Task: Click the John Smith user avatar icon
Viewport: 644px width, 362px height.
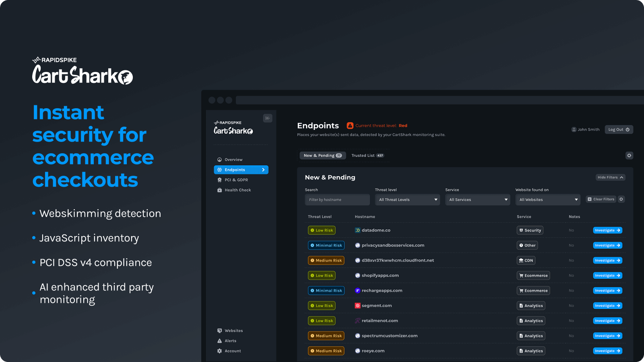Action: coord(574,130)
